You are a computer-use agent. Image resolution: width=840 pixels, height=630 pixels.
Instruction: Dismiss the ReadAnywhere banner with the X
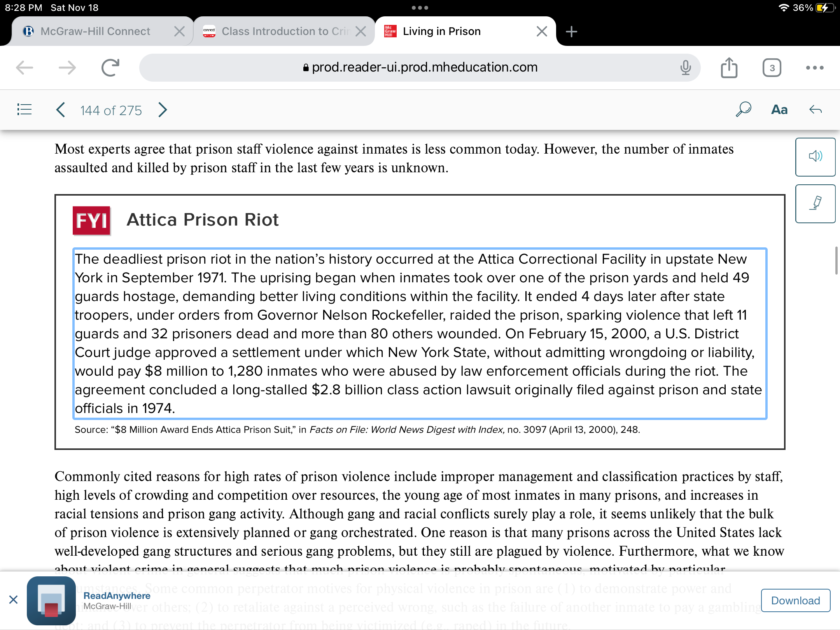click(x=13, y=599)
